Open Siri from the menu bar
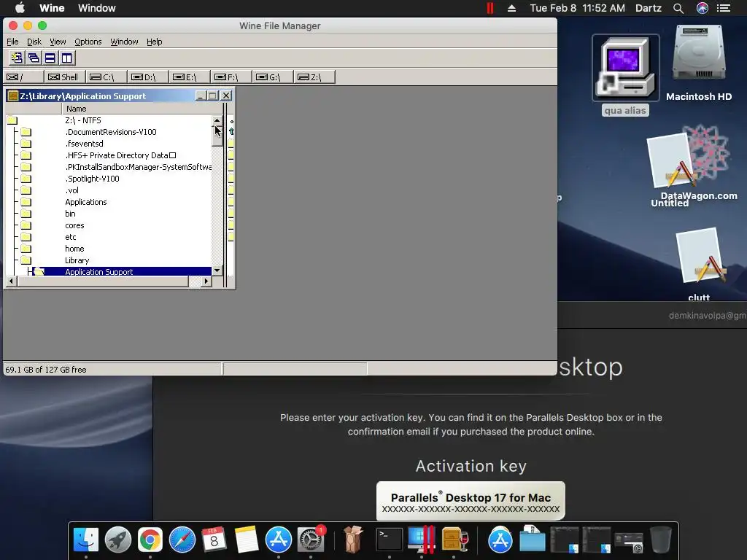 tap(703, 8)
